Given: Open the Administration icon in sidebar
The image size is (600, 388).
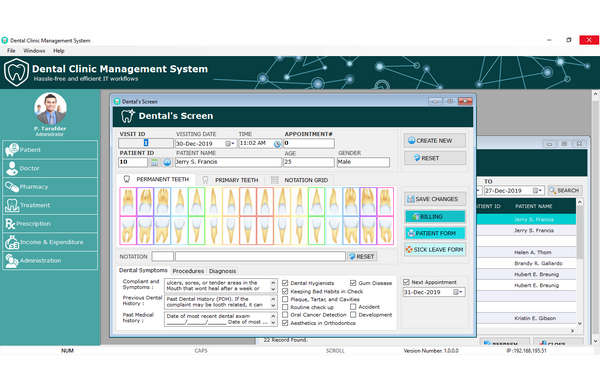Looking at the screenshot, I should tap(12, 261).
